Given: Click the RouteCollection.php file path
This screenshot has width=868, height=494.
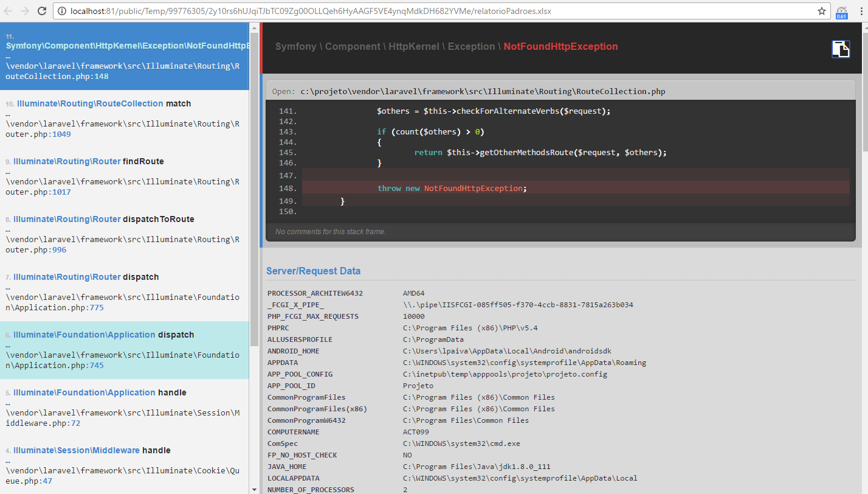Looking at the screenshot, I should click(x=483, y=91).
